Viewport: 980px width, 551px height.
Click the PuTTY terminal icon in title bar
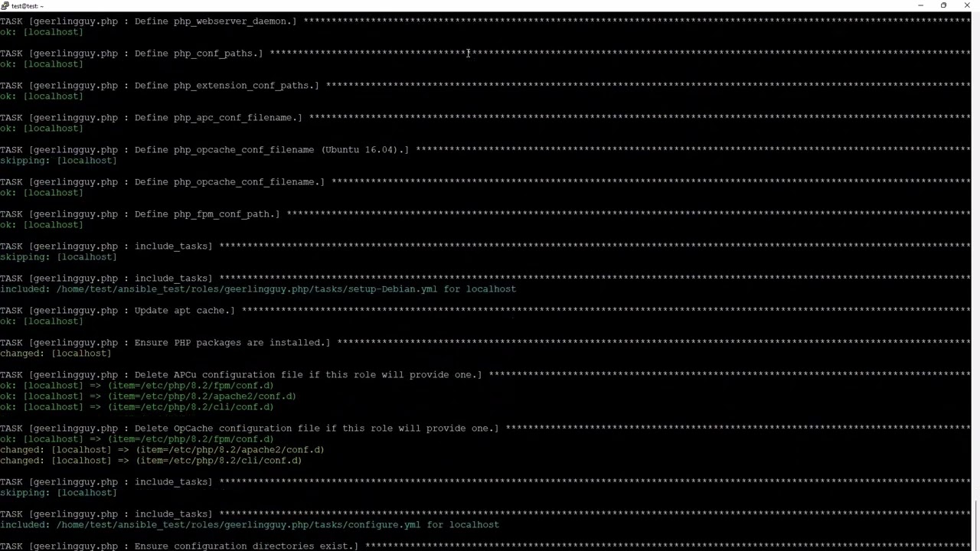point(5,5)
